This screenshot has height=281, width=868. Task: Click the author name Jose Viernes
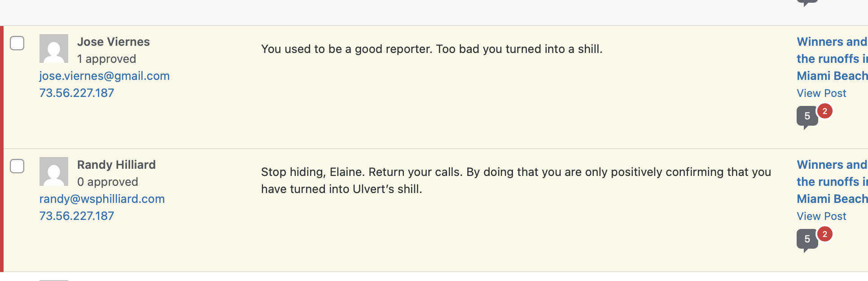tap(113, 42)
